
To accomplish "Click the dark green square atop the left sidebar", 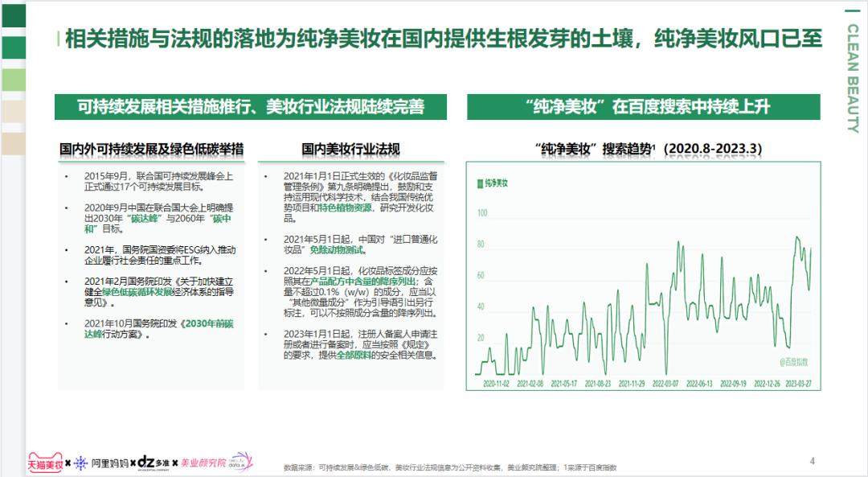I will pos(12,16).
